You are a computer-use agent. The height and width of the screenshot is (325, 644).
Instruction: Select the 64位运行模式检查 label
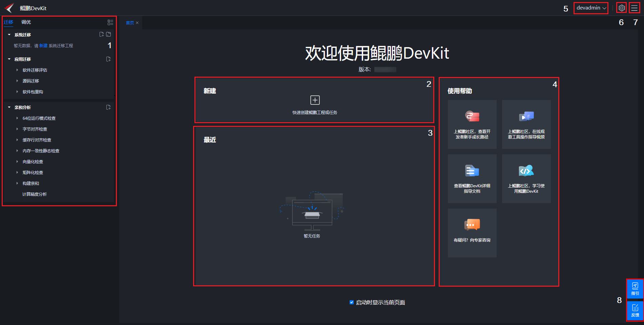pos(39,118)
